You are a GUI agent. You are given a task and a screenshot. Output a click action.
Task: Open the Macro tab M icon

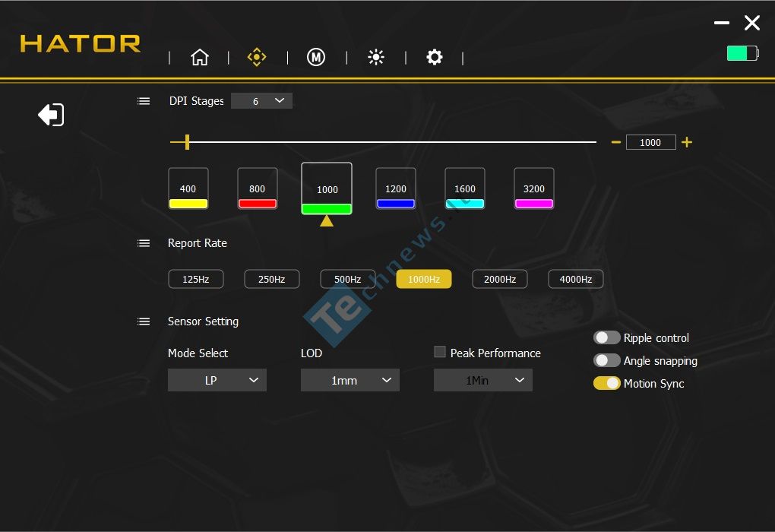click(x=316, y=57)
